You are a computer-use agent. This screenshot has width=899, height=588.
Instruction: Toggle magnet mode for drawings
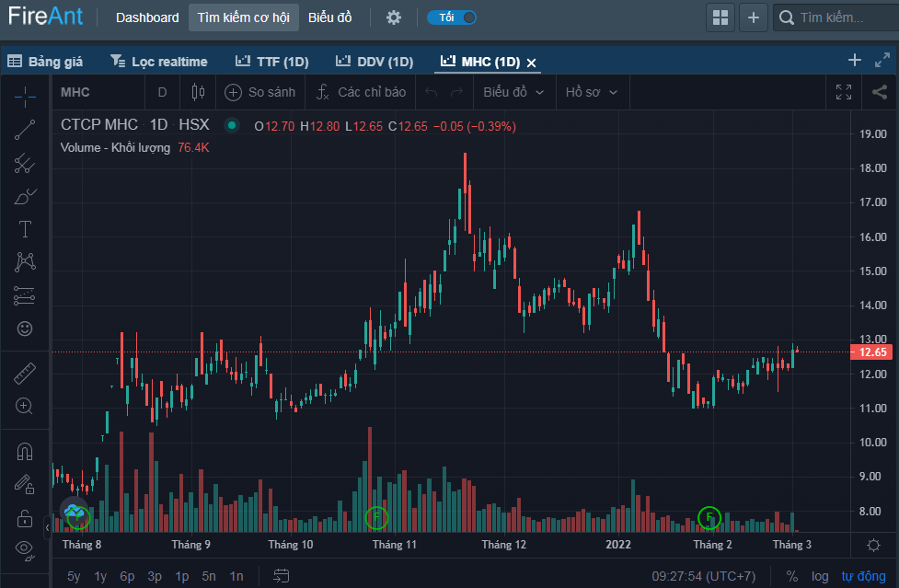coord(25,451)
